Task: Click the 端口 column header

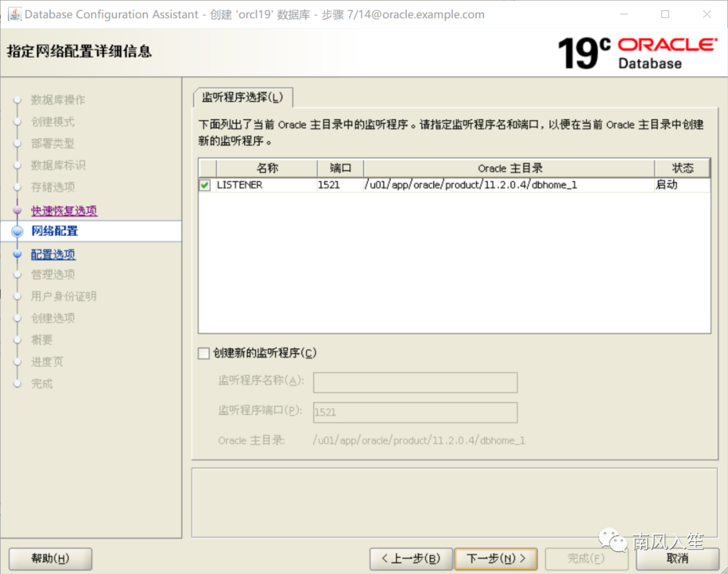Action: pyautogui.click(x=340, y=168)
